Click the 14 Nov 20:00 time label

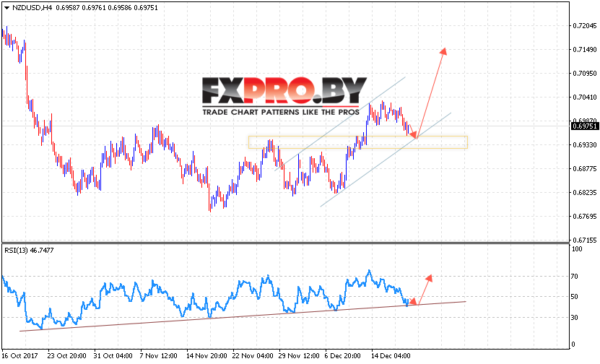click(x=206, y=355)
